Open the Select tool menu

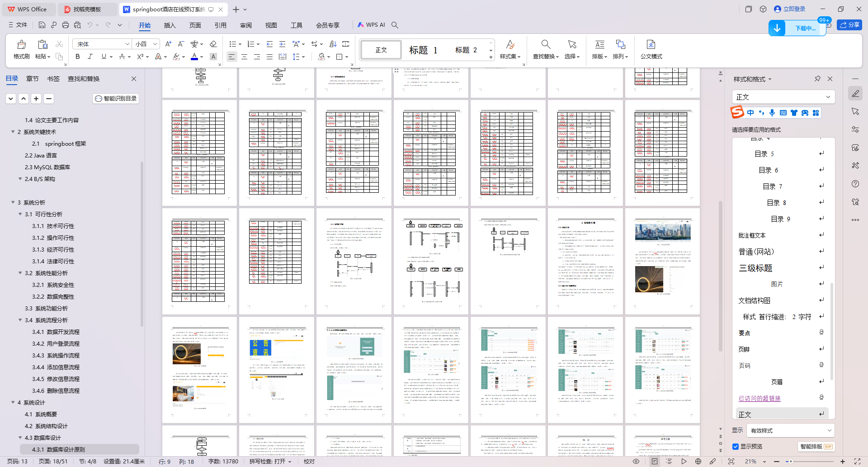572,49
